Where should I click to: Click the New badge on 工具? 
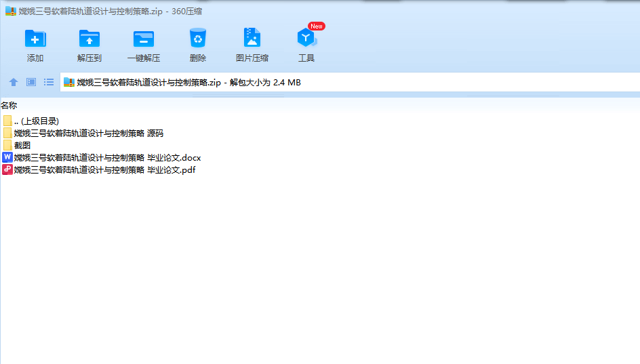point(317,26)
